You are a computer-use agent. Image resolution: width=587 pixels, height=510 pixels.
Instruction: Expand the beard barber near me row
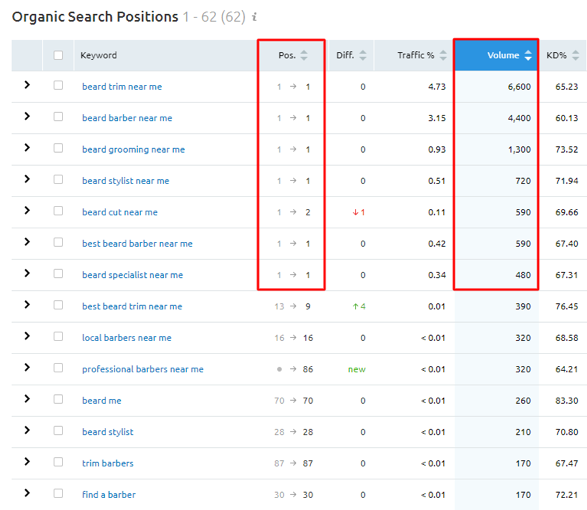(x=27, y=116)
